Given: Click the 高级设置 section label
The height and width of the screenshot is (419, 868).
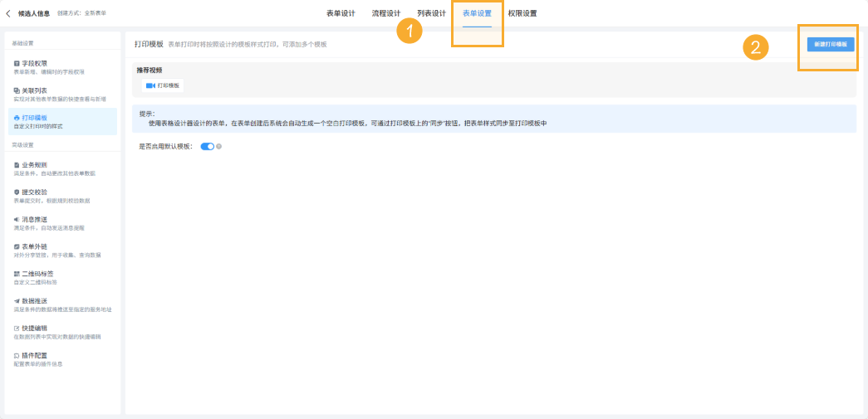Looking at the screenshot, I should coord(22,145).
